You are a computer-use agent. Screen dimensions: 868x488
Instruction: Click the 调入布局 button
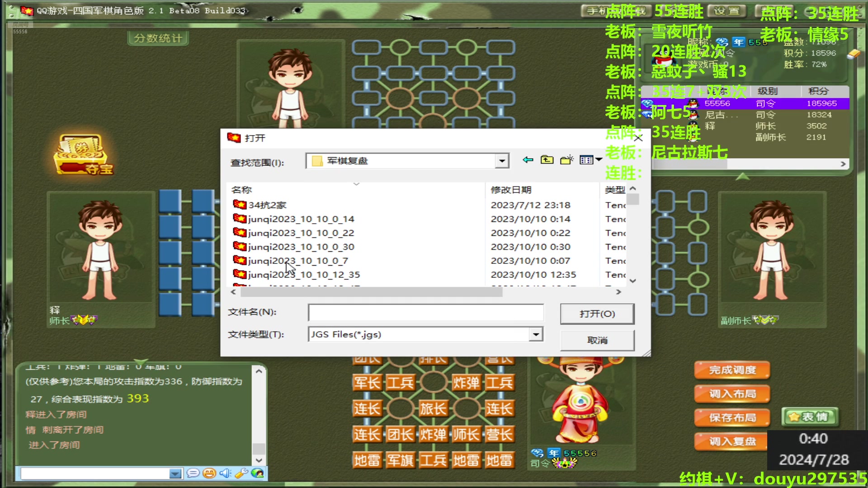tap(732, 394)
